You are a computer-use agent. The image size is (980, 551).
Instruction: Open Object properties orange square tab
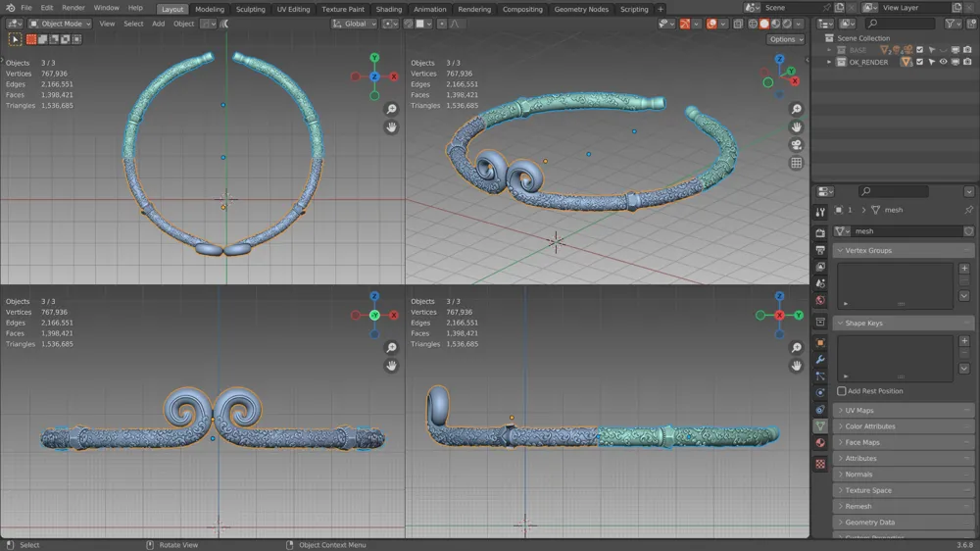820,343
